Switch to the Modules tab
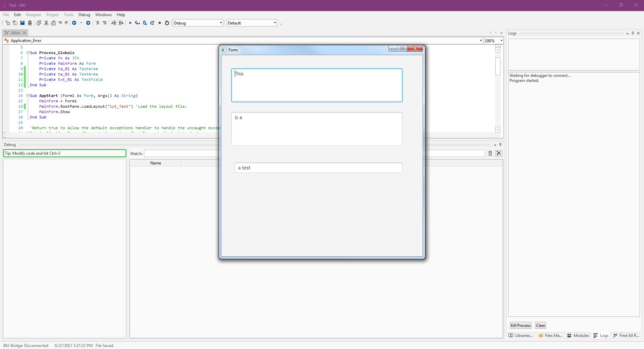The image size is (644, 349). (x=578, y=336)
